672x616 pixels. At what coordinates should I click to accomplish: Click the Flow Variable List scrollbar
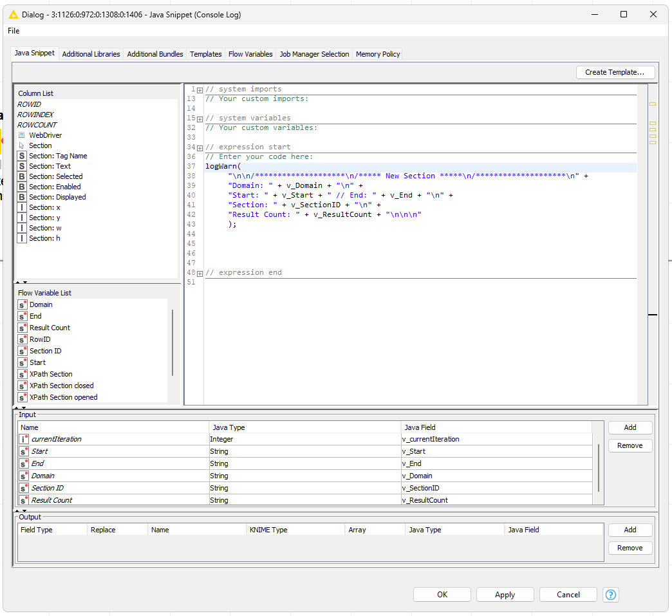click(172, 342)
